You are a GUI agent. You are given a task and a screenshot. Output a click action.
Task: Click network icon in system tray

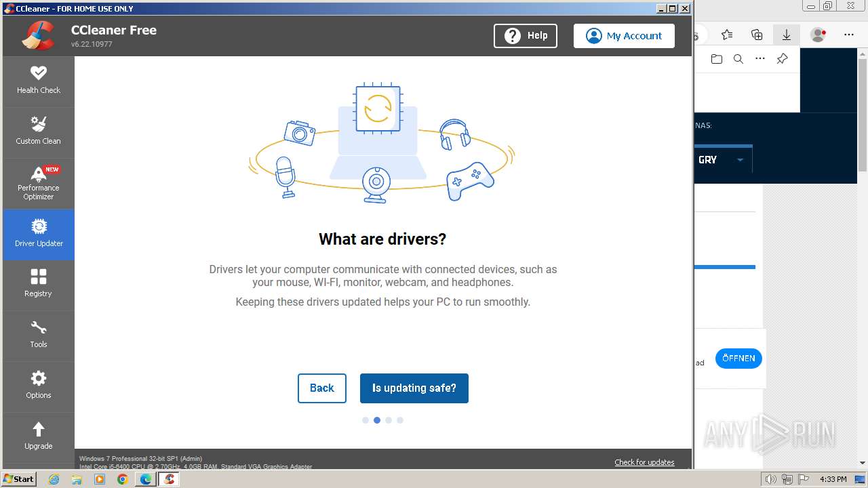(787, 479)
